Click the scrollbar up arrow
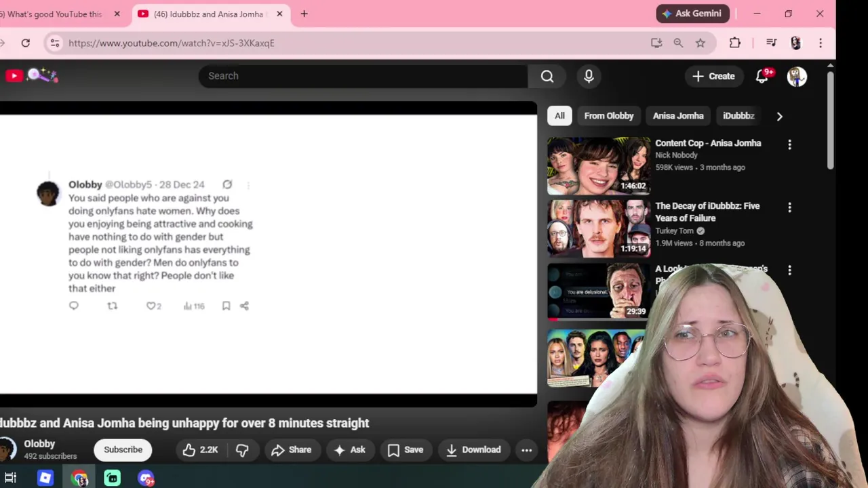The image size is (868, 488). pos(831,66)
